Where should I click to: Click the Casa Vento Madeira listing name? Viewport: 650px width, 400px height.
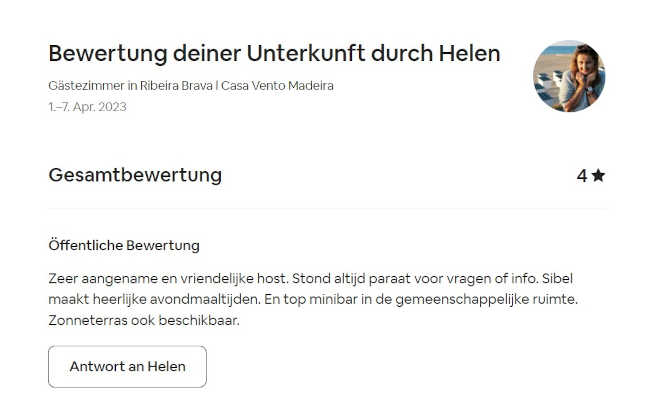pyautogui.click(x=277, y=85)
